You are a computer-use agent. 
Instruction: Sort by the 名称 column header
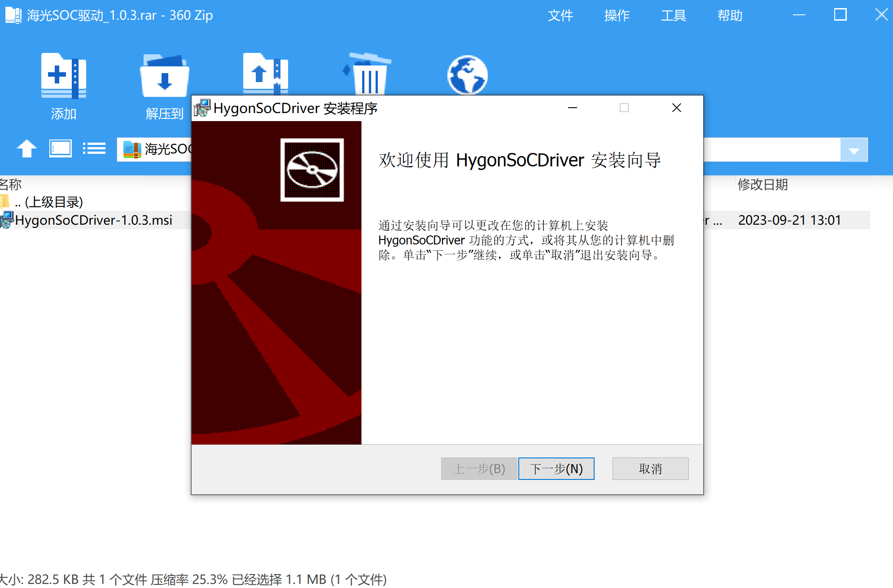[11, 184]
